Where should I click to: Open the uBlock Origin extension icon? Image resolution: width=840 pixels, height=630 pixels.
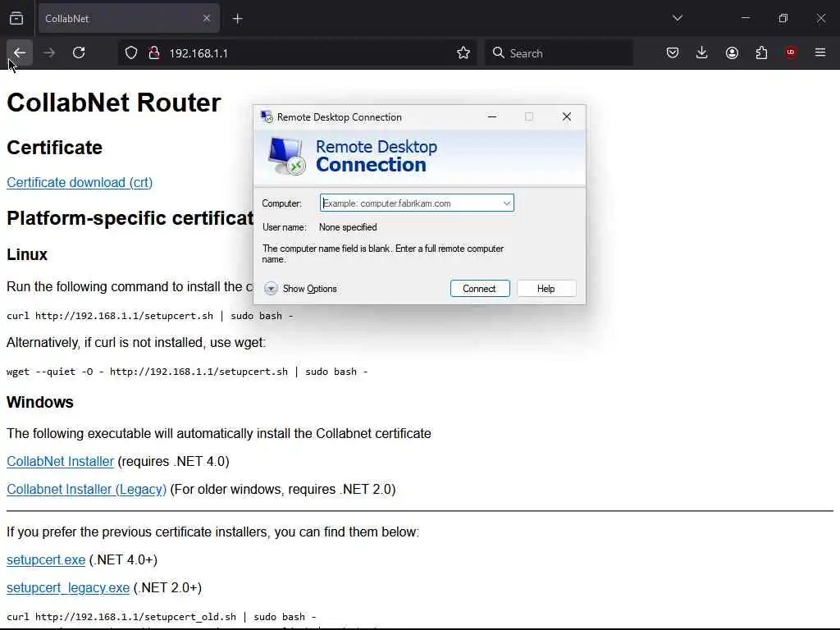click(790, 52)
